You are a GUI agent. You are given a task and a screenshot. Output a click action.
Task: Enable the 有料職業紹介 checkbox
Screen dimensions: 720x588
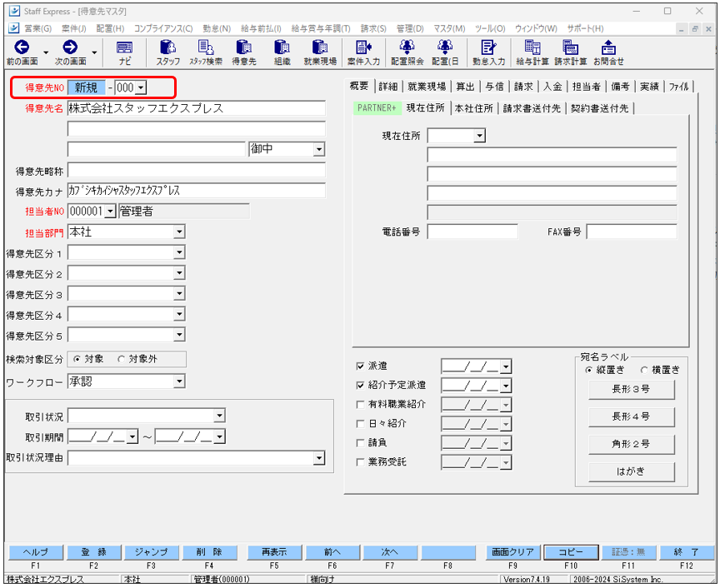(360, 405)
